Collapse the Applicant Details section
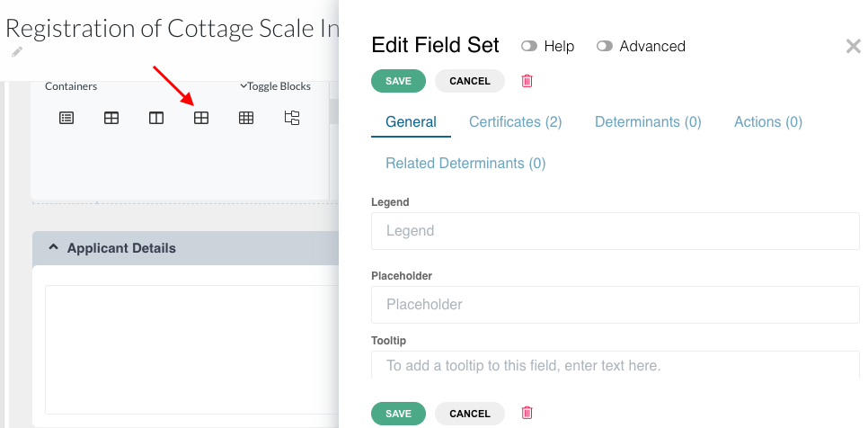This screenshot has height=428, width=868. (53, 247)
